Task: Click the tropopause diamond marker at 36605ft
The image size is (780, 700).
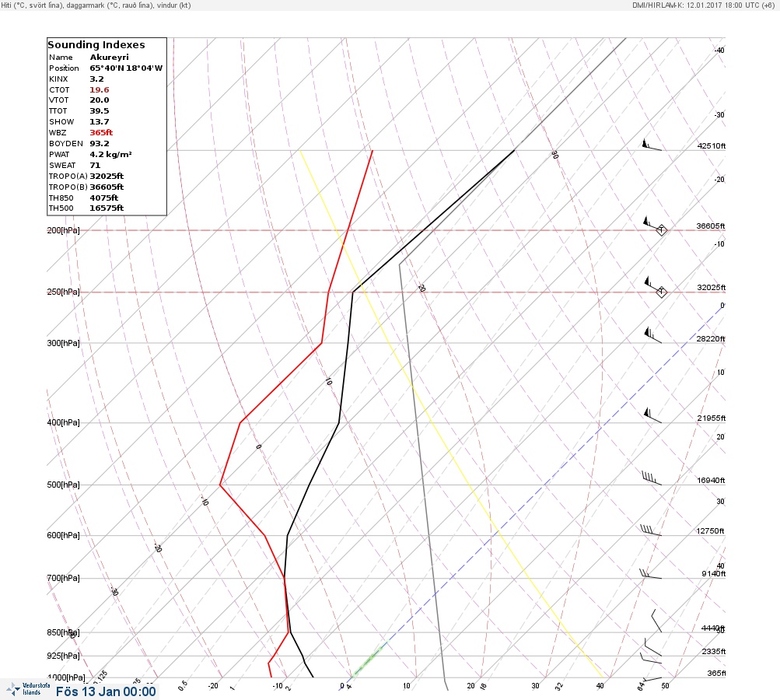Action: click(661, 230)
